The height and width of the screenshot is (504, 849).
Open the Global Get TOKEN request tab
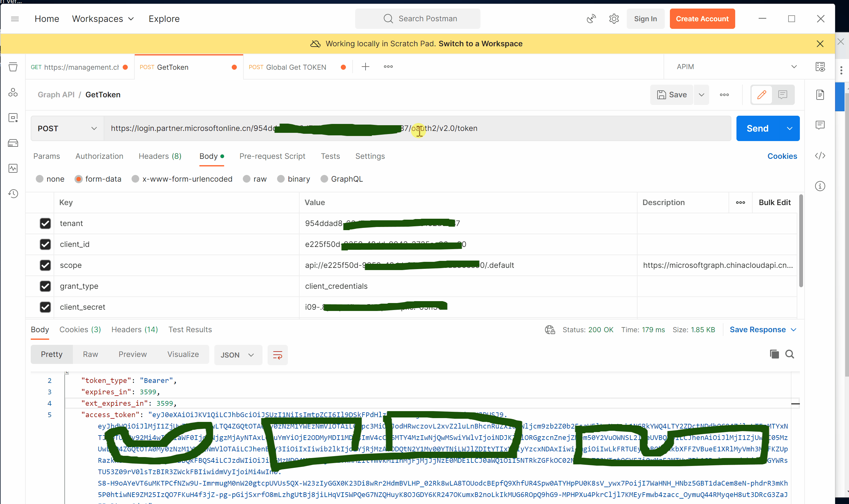tap(295, 67)
